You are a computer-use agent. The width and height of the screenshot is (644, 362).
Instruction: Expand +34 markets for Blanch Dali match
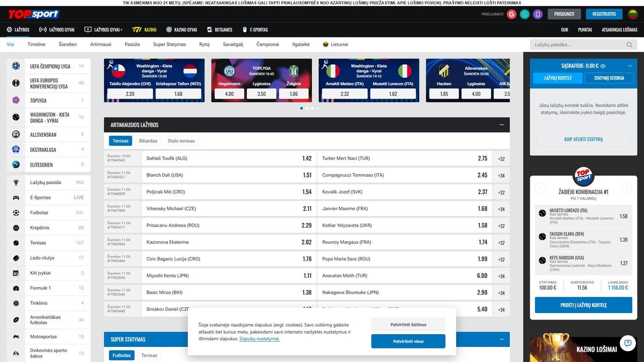pos(501,175)
